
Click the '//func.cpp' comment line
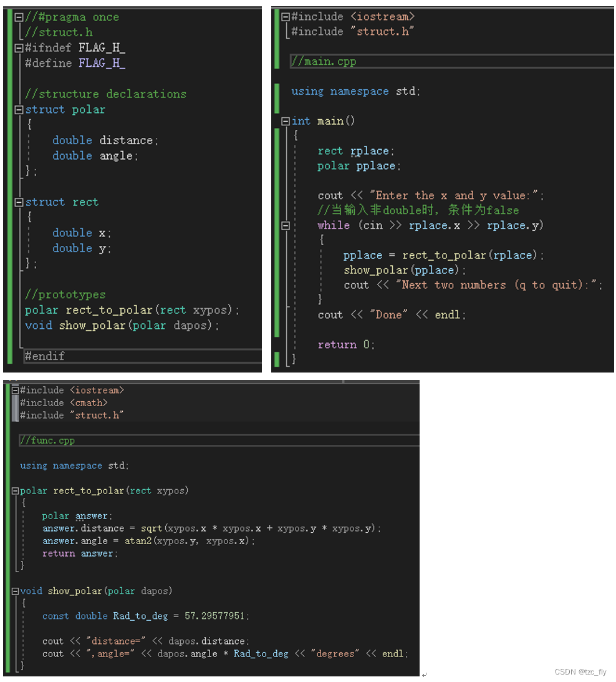tap(47, 441)
